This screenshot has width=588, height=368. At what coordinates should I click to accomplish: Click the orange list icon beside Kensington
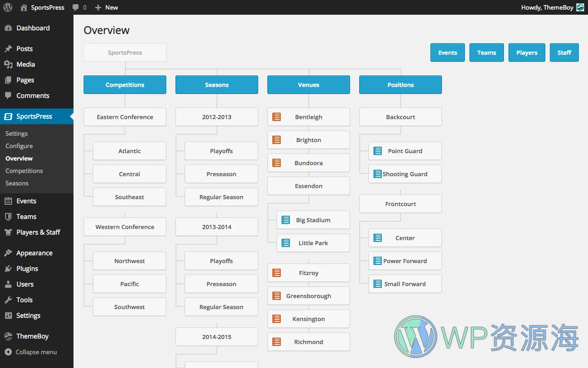coord(277,319)
